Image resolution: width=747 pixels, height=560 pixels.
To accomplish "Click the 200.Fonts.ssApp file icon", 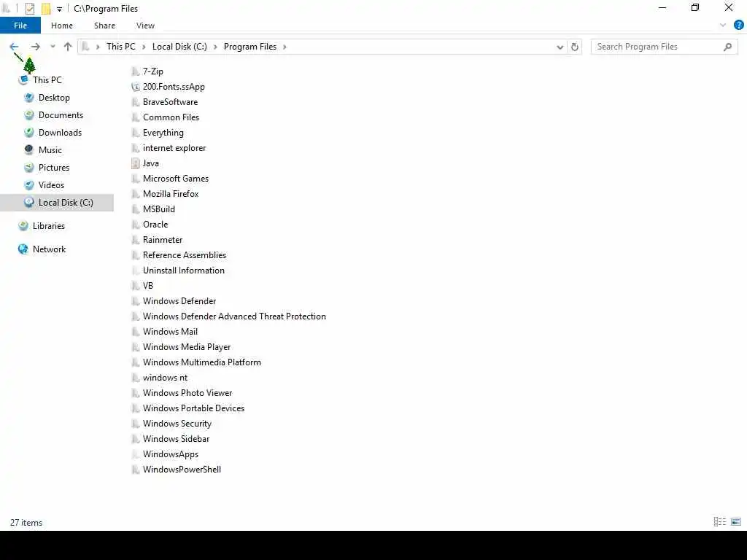I will tap(135, 87).
